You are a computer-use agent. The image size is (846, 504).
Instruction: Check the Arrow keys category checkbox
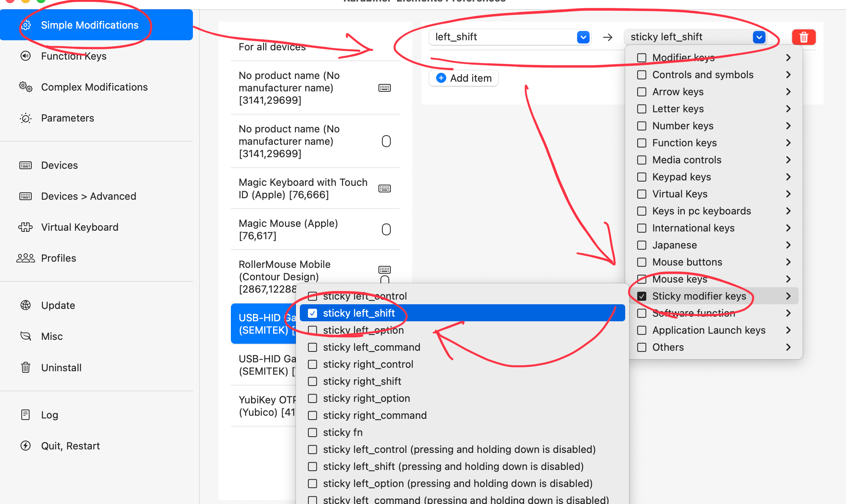tap(642, 92)
